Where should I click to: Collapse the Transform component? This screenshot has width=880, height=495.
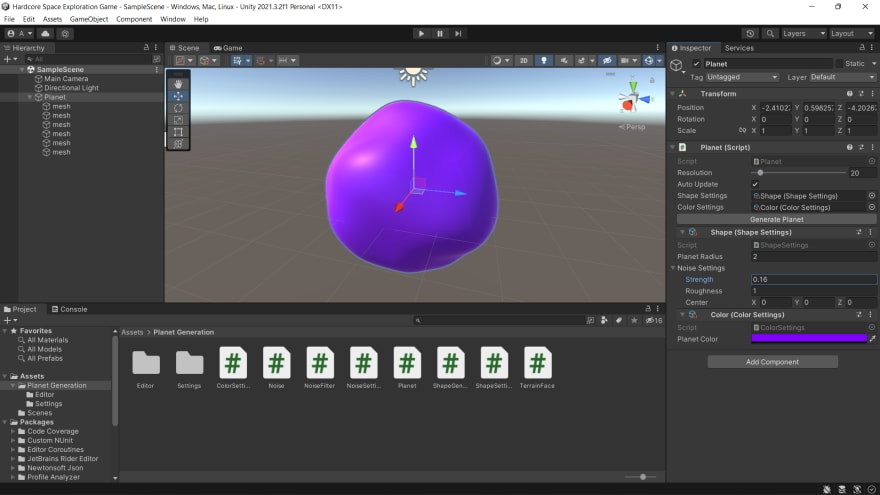(673, 94)
